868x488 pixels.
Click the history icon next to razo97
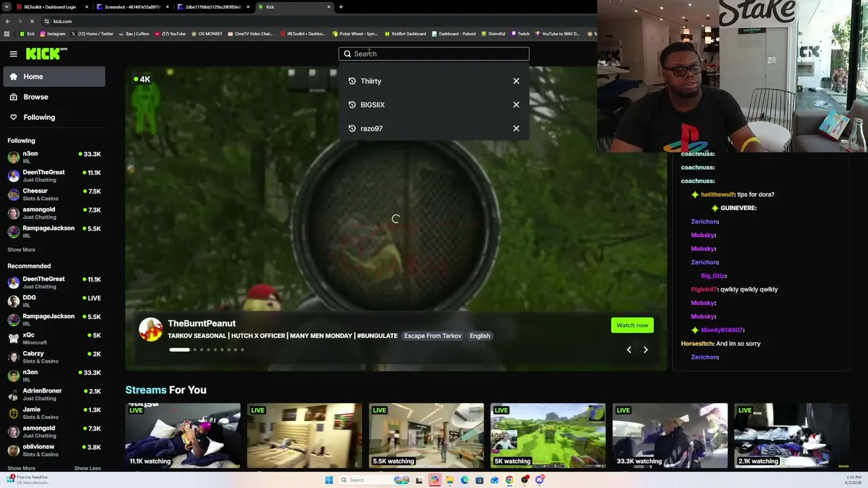click(352, 129)
